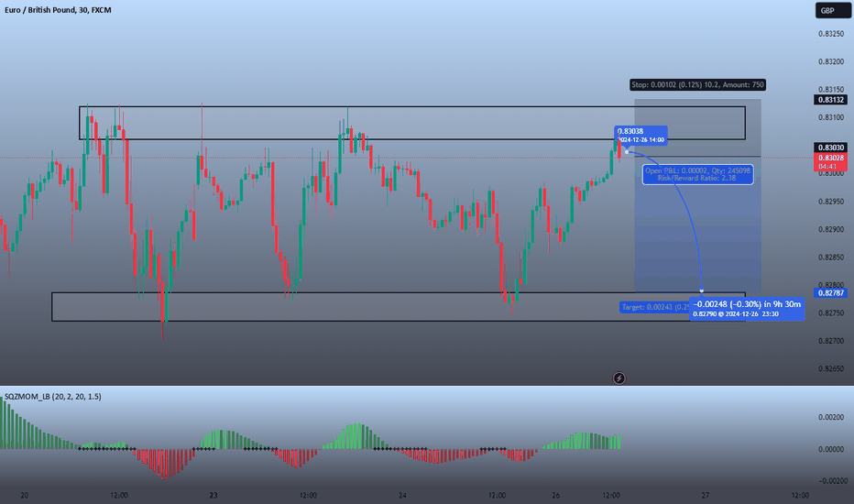
Task: Click the SQZMOM_LB indicator label
Action: (53, 397)
